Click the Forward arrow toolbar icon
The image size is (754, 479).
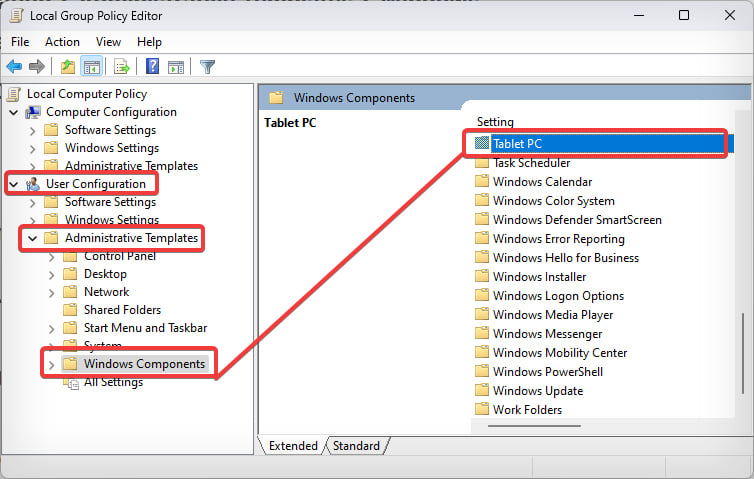[x=37, y=67]
